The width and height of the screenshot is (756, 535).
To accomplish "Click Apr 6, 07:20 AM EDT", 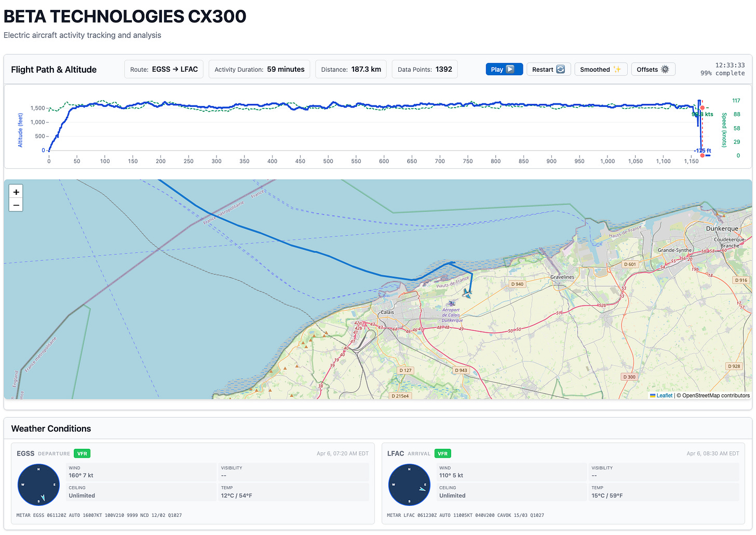I will pyautogui.click(x=343, y=453).
